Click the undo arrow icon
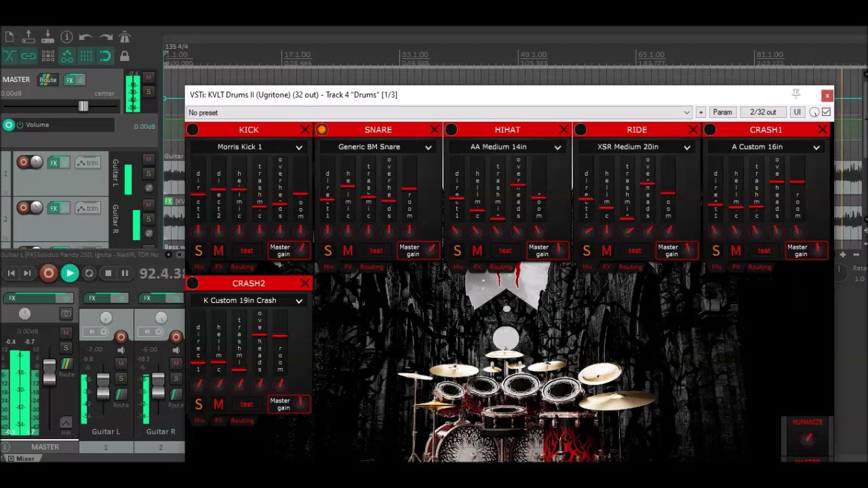The height and width of the screenshot is (488, 868). pos(85,37)
